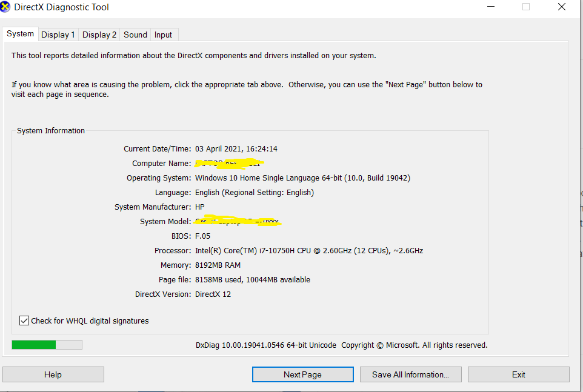Click the 'Processor:' label

click(173, 251)
